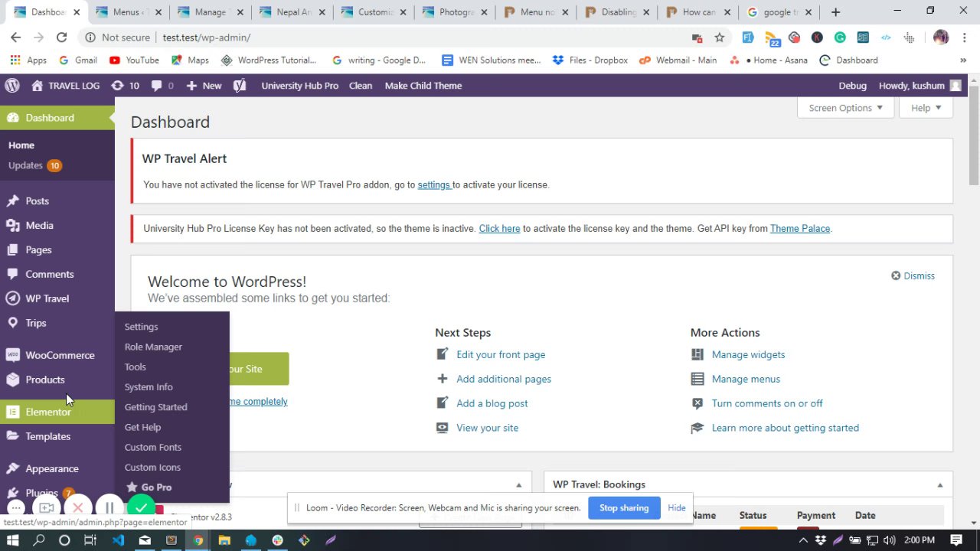This screenshot has height=551, width=980.
Task: Select Getting Started in Elementor submenu
Action: pyautogui.click(x=156, y=407)
